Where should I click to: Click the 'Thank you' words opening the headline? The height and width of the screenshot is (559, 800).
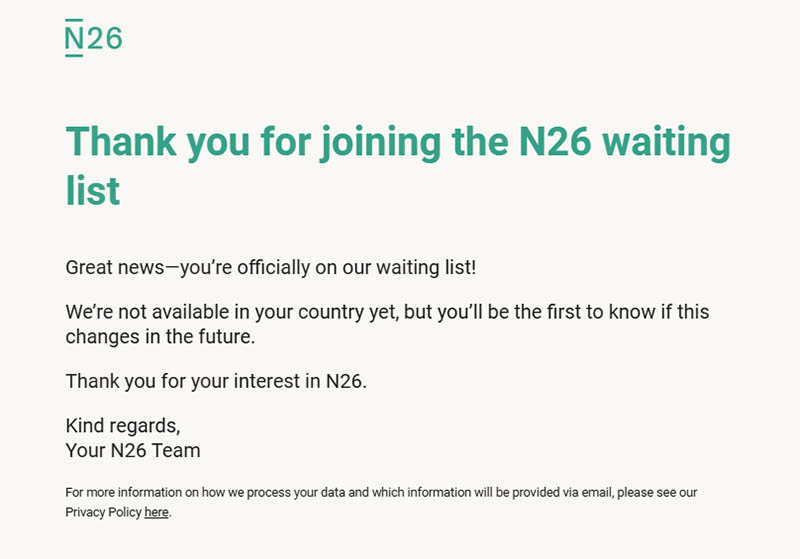(158, 143)
